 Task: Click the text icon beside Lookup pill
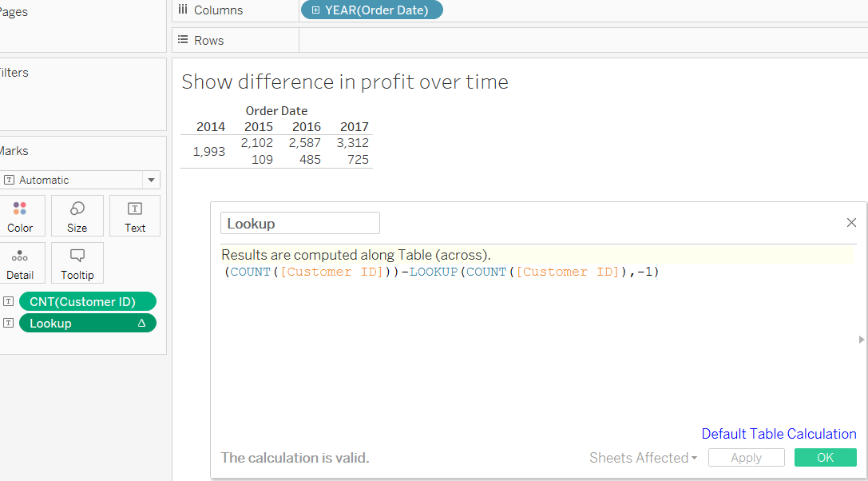coord(8,324)
